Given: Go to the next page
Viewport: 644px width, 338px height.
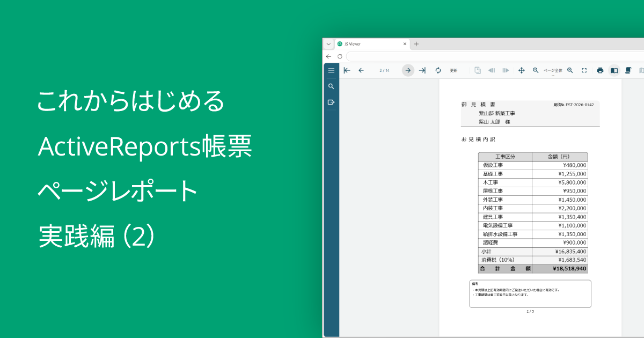Looking at the screenshot, I should [408, 70].
